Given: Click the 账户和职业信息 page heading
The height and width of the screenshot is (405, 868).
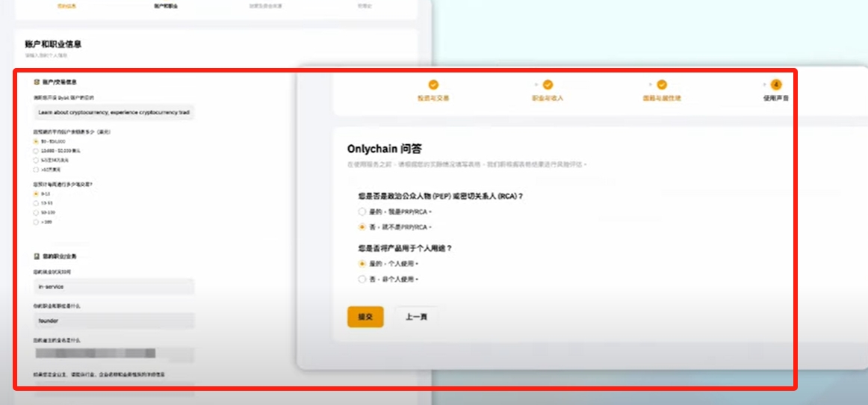Looking at the screenshot, I should point(53,44).
